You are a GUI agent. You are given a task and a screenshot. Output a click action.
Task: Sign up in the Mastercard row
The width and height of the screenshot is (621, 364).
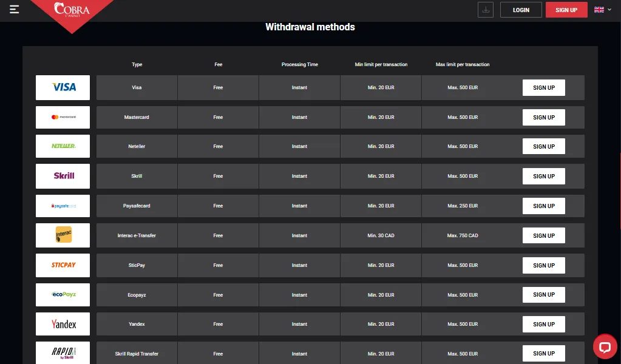point(544,117)
